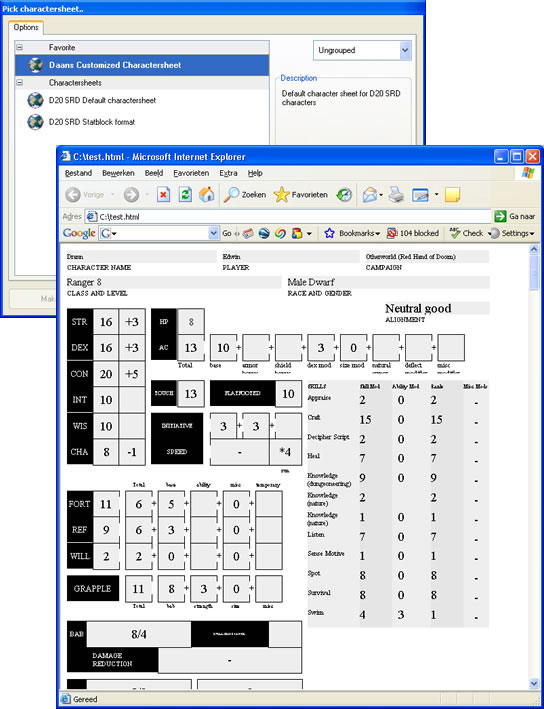
Task: Click globe icon of D20 SRD Statblock format
Action: click(35, 122)
